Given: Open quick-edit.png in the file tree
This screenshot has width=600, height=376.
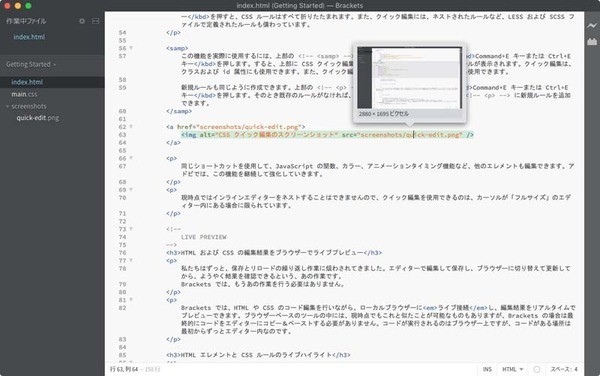Looking at the screenshot, I should tap(38, 118).
